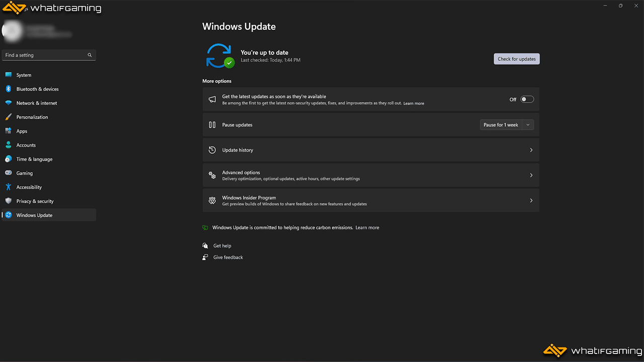
Task: Open the Get help link
Action: (222, 246)
